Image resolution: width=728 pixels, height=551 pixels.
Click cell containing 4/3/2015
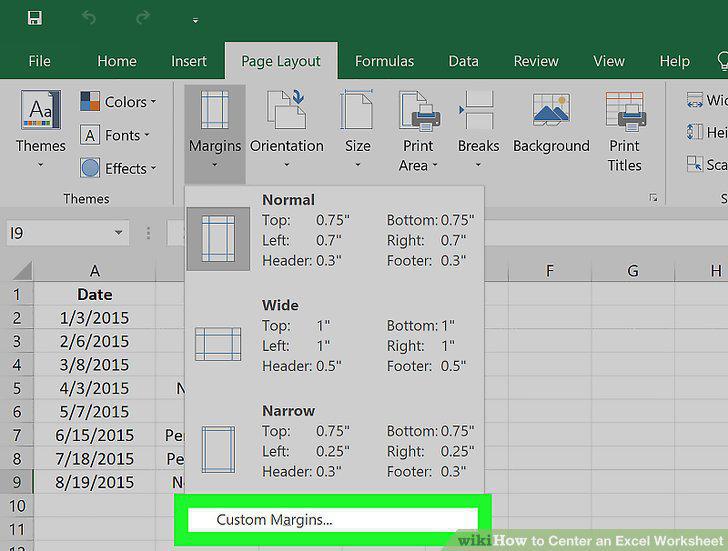95,388
